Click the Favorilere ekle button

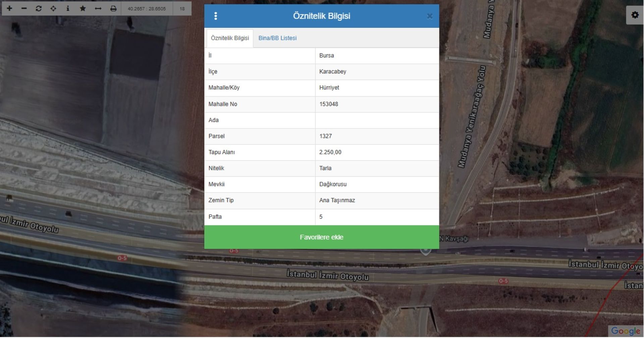coord(322,237)
